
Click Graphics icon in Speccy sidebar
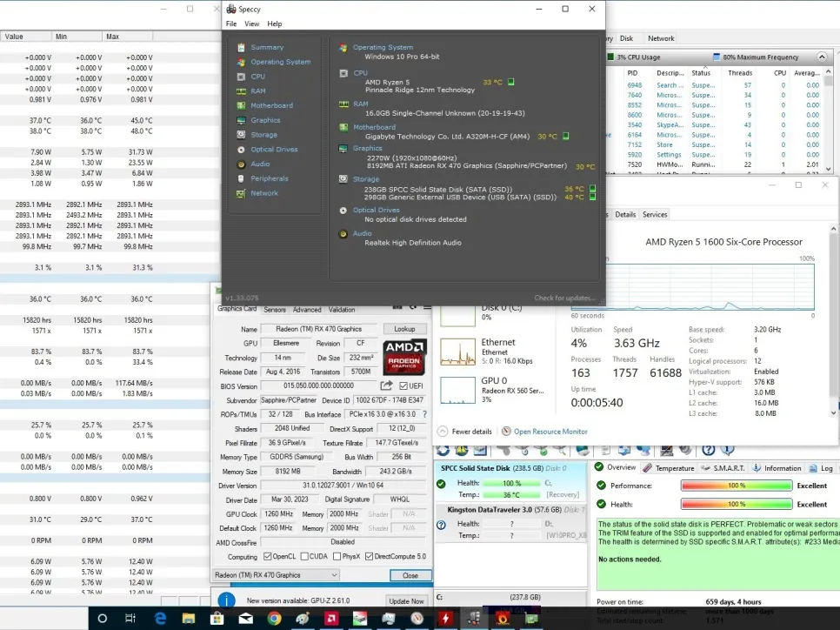tap(241, 120)
